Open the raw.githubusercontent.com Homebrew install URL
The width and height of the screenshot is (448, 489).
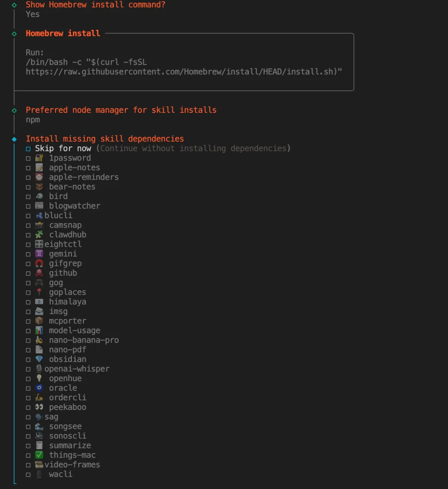(x=183, y=72)
